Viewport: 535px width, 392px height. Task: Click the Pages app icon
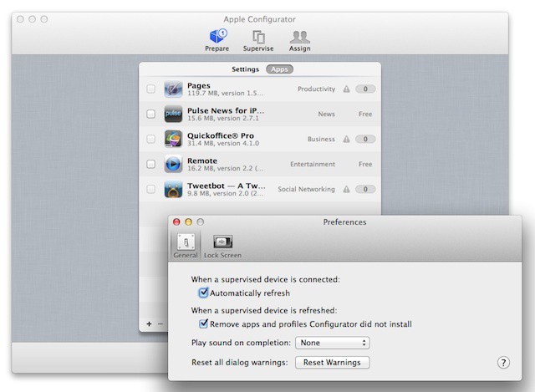point(173,89)
